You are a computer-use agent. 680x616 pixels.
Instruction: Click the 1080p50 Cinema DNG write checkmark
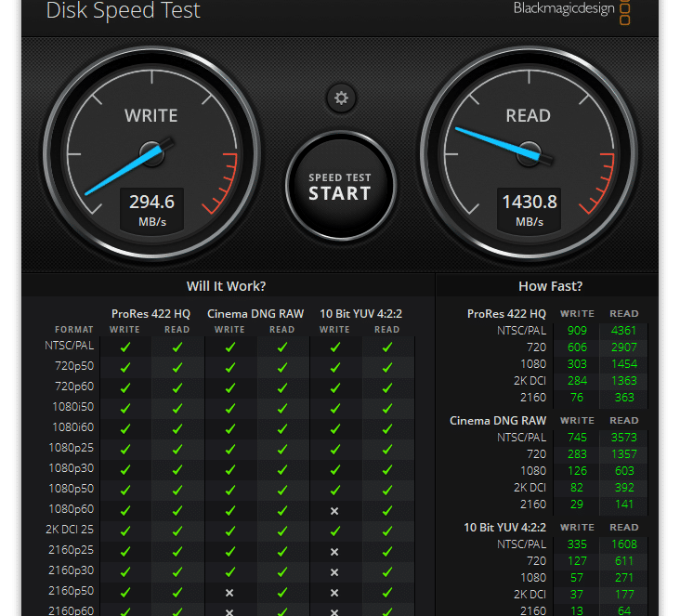pos(230,490)
